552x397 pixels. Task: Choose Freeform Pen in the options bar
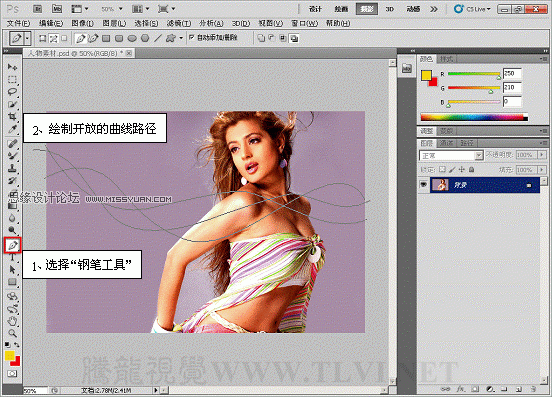point(93,38)
